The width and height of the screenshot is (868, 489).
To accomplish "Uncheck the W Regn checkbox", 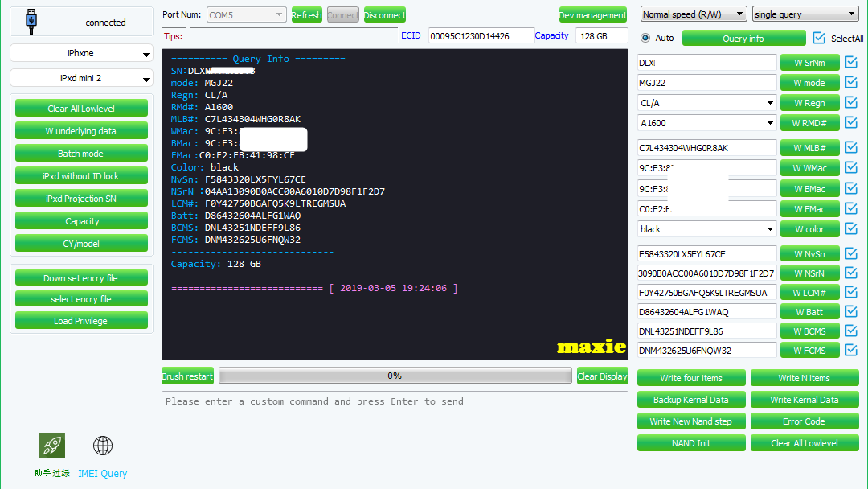I will tap(851, 102).
